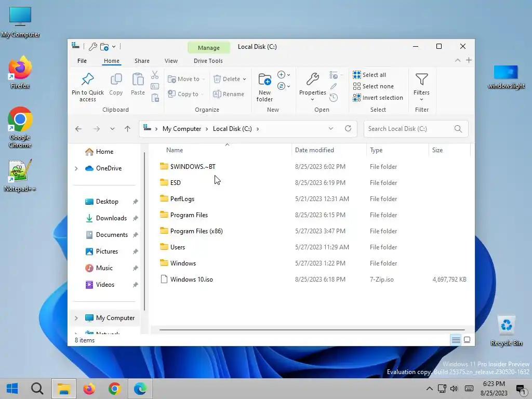Viewport: 532px width, 399px height.
Task: Collapse the ribbon with the chevron
Action: [458, 60]
